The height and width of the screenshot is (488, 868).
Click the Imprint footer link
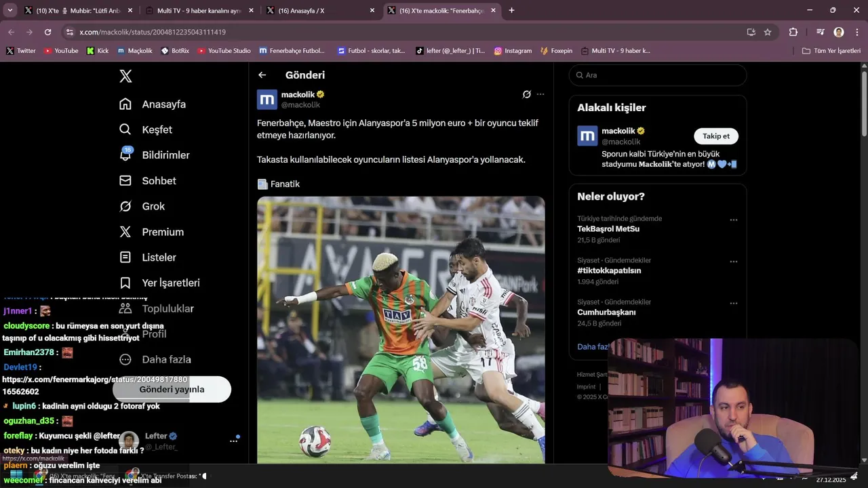tap(586, 387)
